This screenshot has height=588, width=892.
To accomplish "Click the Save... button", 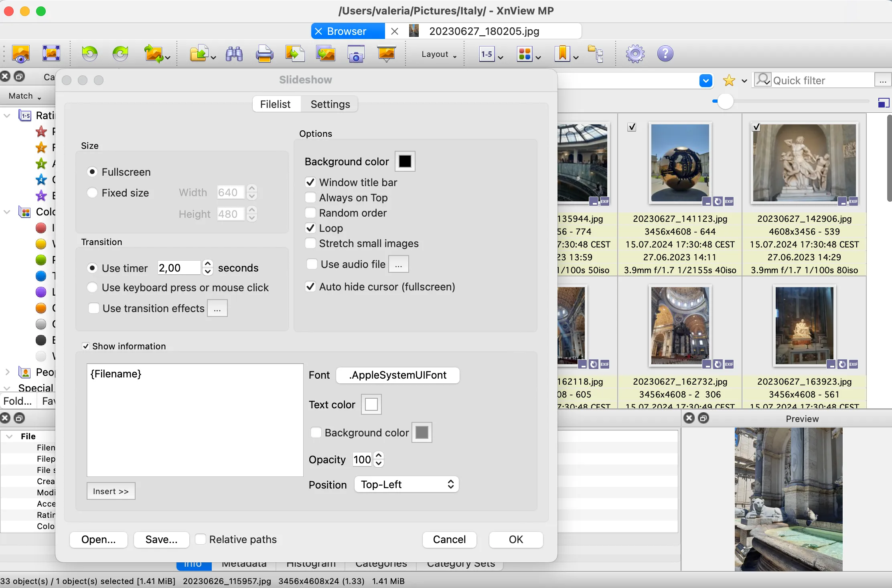I will pos(161,539).
